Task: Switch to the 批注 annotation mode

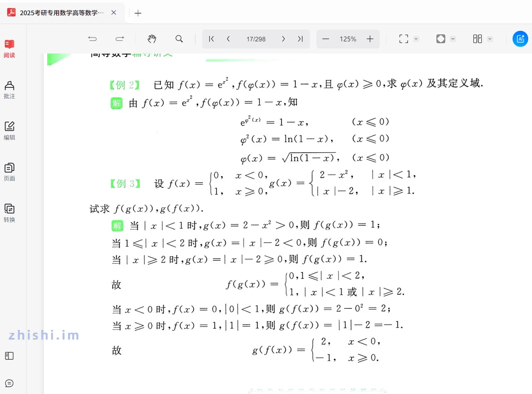Action: pyautogui.click(x=9, y=90)
